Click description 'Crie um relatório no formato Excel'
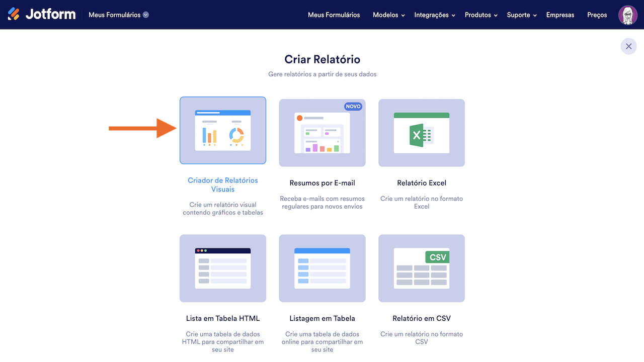 click(422, 203)
